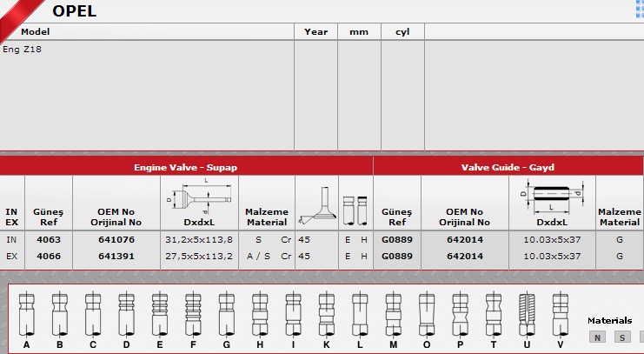Screen dimensions: 644x354
Task: Switch to Valve Guide - Gayd section header
Action: tap(508, 166)
